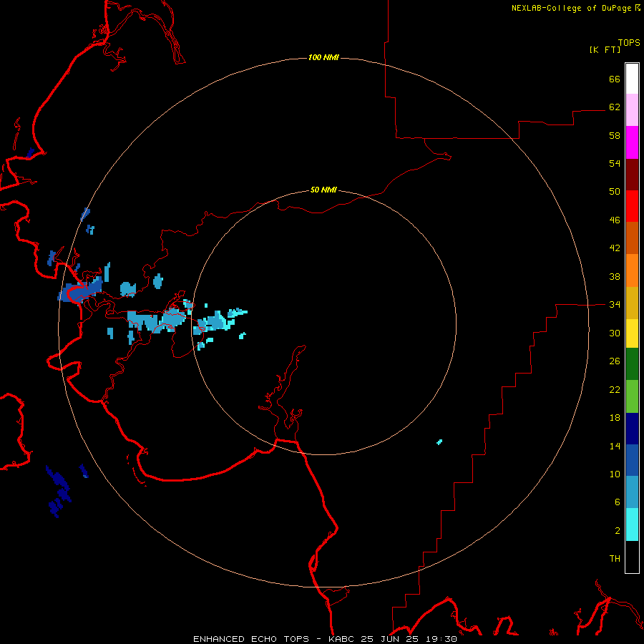Click the Enhanced Echo Tops KABC caption

[325, 639]
